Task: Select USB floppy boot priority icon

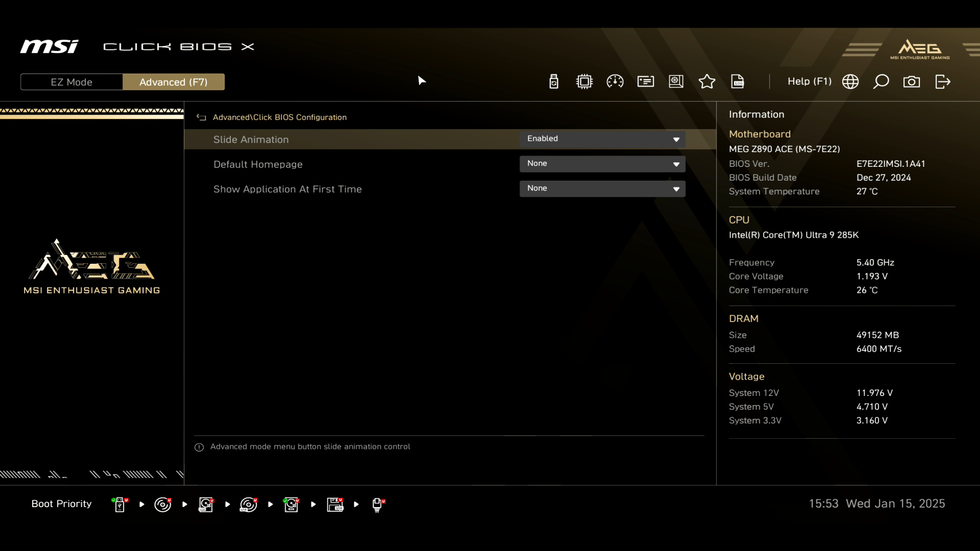Action: click(335, 505)
